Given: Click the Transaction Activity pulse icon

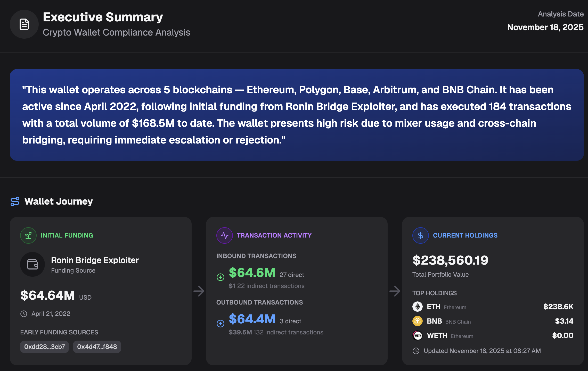Looking at the screenshot, I should 224,235.
